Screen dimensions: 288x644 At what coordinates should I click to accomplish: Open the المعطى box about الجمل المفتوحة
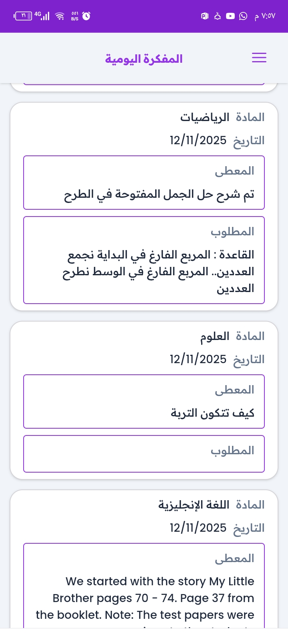[x=144, y=183]
